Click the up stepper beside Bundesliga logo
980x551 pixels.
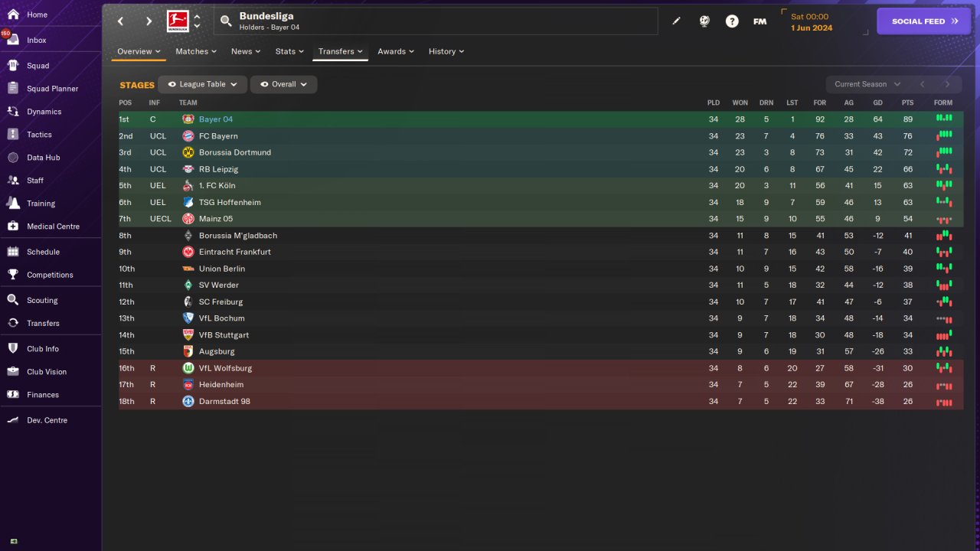click(x=197, y=16)
